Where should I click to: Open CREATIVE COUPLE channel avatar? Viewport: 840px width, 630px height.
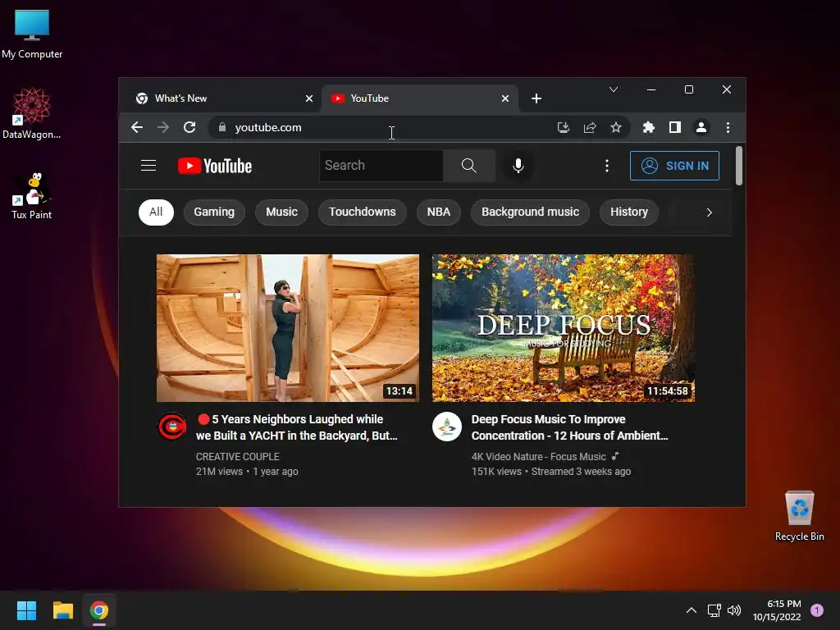click(171, 427)
